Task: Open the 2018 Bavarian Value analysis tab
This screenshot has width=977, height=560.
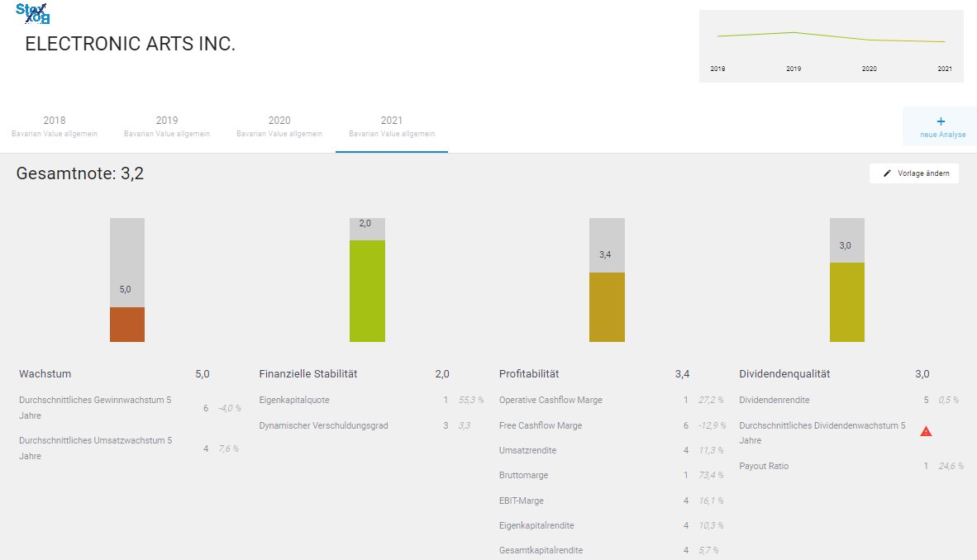Action: coord(55,126)
